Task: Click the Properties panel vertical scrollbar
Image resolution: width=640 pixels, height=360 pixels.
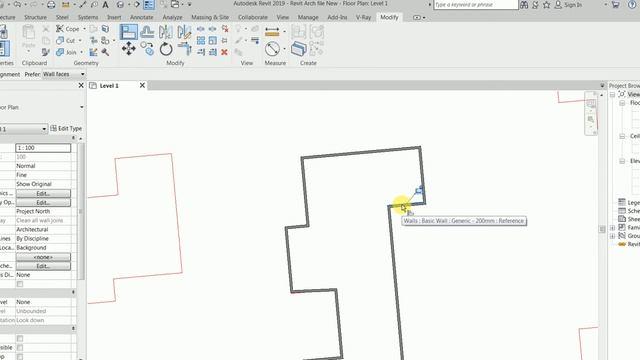Action: point(81,211)
